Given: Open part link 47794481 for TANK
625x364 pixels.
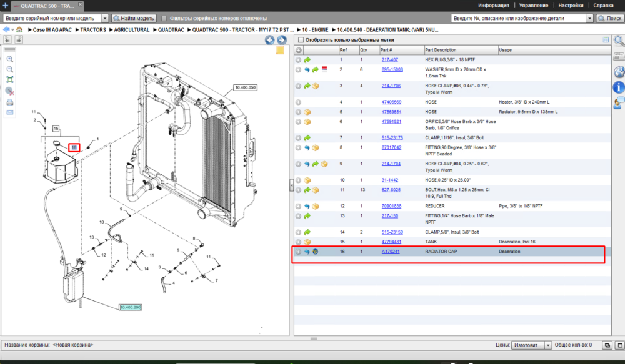Looking at the screenshot, I should click(391, 242).
